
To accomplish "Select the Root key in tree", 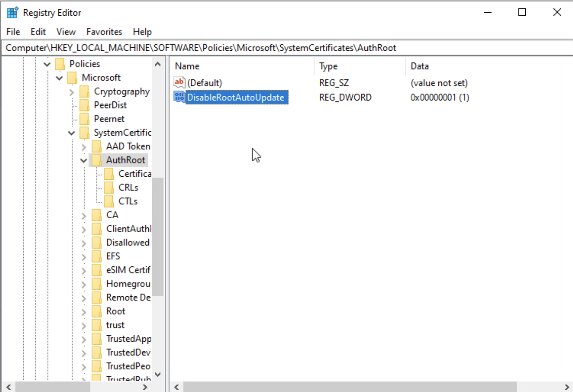I will (x=115, y=311).
